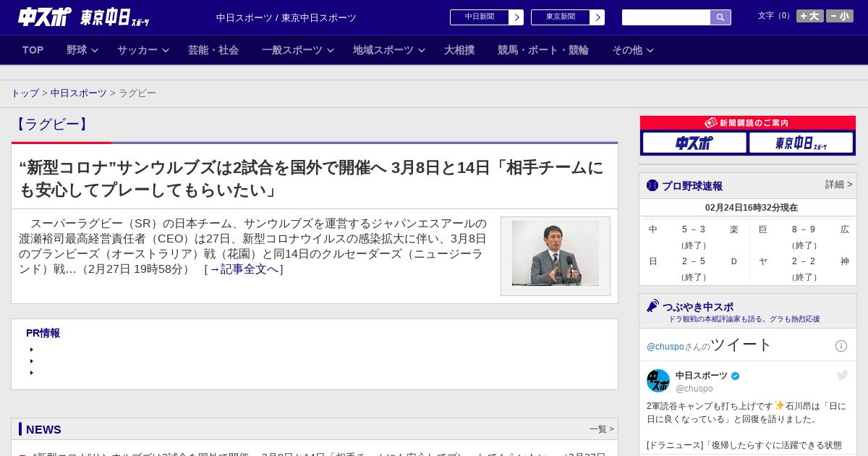Click @chuspo link in tweet widget header

[665, 347]
